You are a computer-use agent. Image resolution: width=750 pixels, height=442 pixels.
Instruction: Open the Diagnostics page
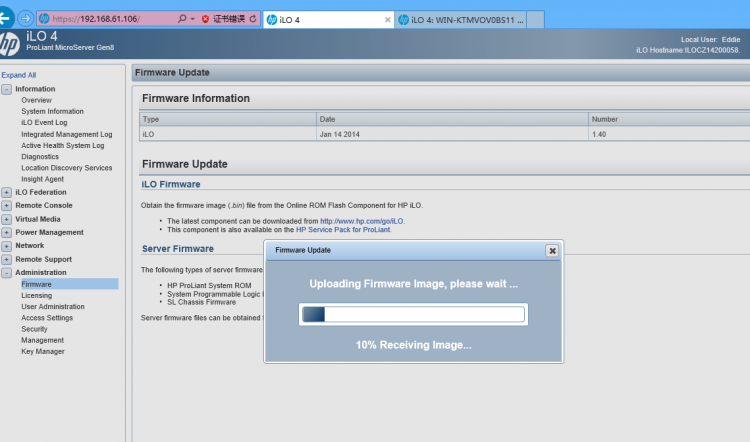click(40, 156)
